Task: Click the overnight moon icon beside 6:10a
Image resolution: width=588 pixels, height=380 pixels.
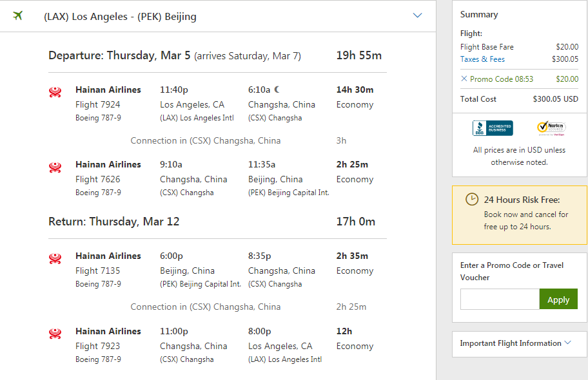Action: pos(277,90)
